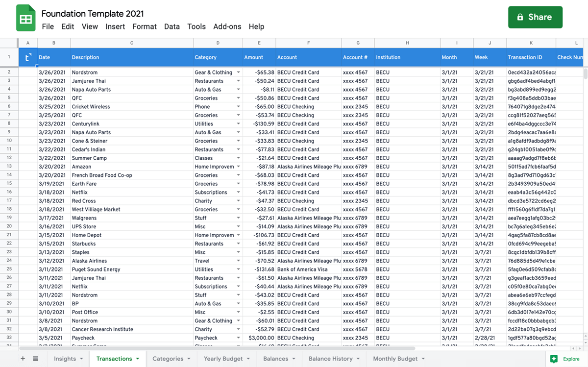The image size is (588, 367).
Task: Open Yearly Budget tab dropdown arrow
Action: click(x=248, y=359)
